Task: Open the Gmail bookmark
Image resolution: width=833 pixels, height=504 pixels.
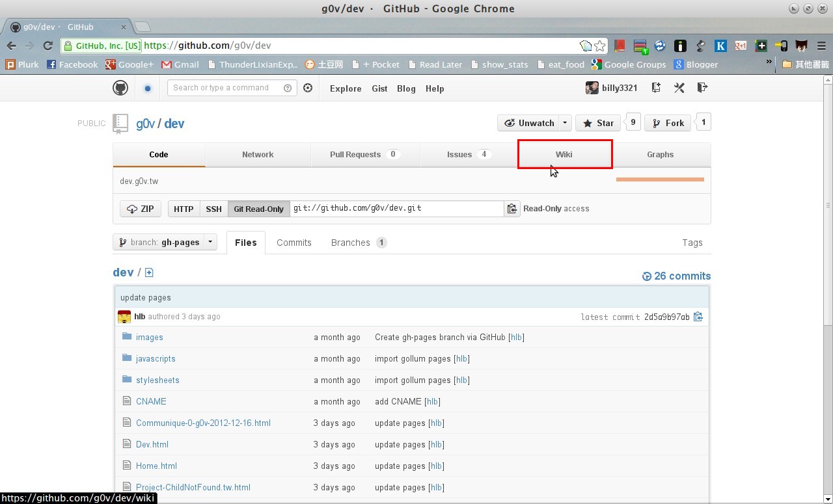Action: (180, 64)
